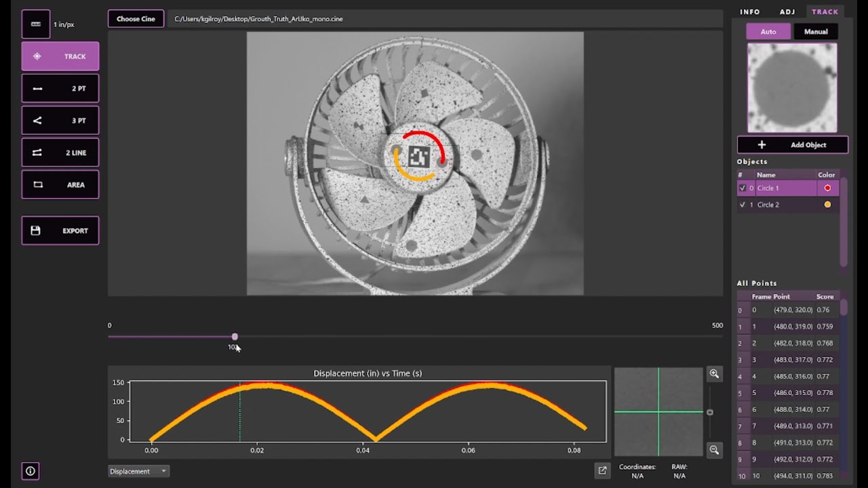Image resolution: width=868 pixels, height=488 pixels.
Task: Toggle checkbox for Circle 1
Action: click(x=743, y=188)
